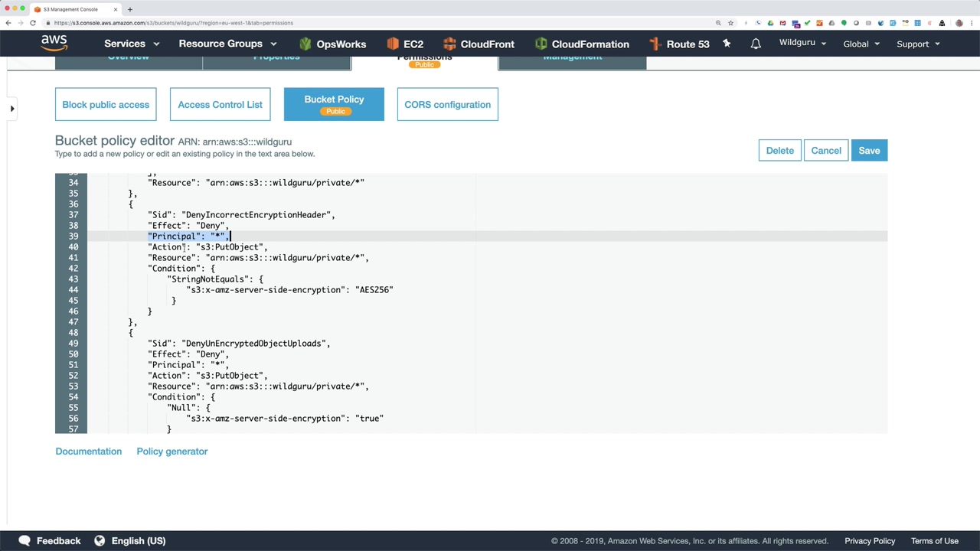
Task: Open the Wildguru account dropdown
Action: (802, 43)
